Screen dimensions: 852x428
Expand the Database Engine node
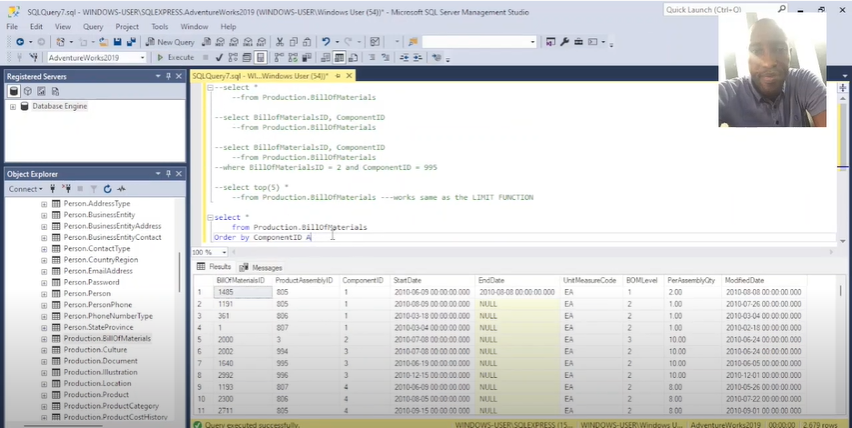13,106
